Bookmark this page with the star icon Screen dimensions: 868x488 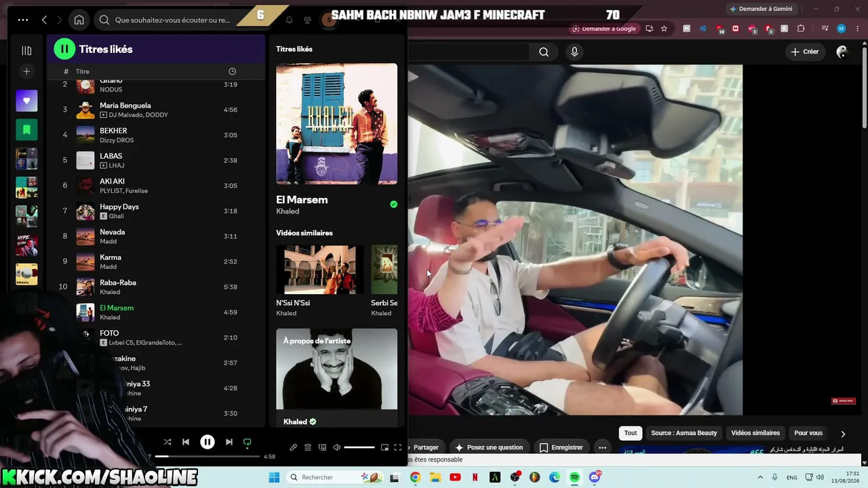(x=664, y=28)
